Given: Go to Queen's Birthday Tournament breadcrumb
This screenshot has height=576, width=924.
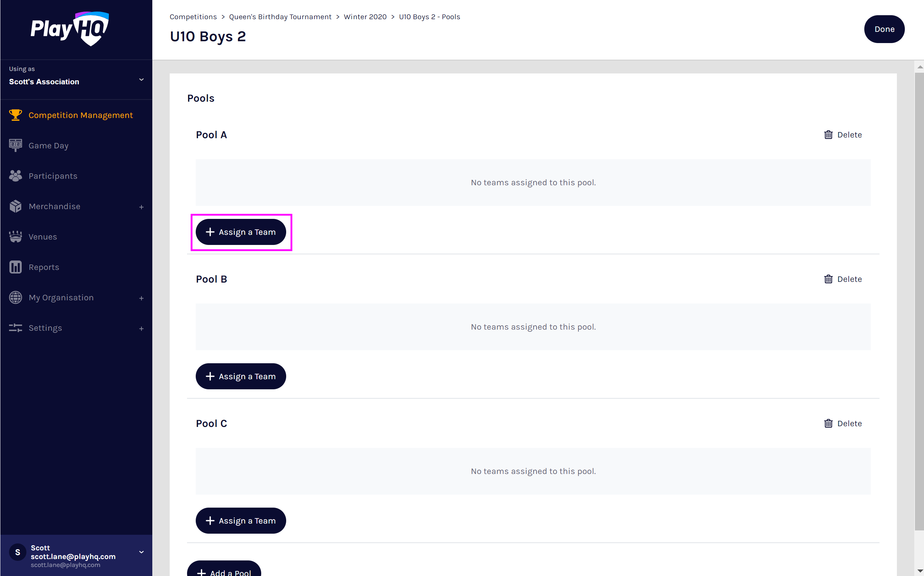Looking at the screenshot, I should tap(280, 17).
